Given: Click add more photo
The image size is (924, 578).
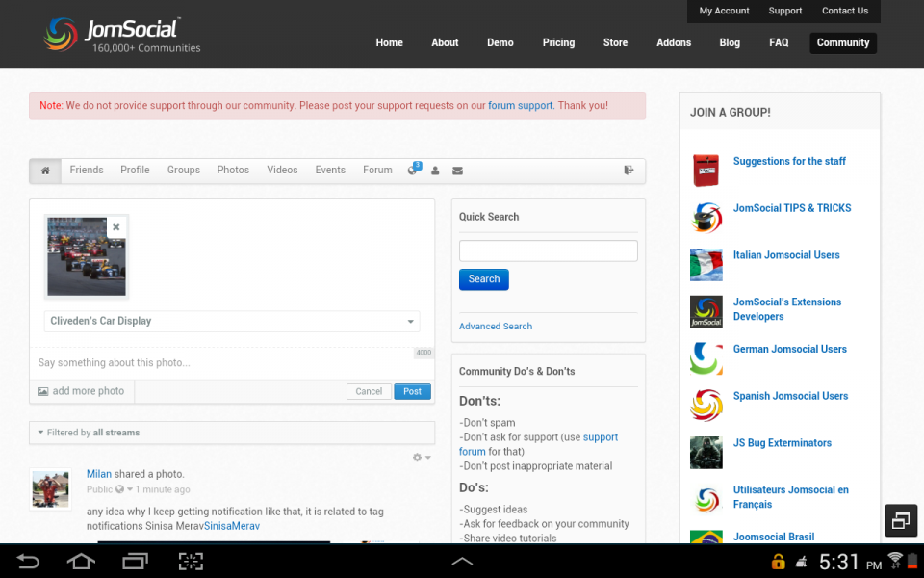Looking at the screenshot, I should pyautogui.click(x=81, y=391).
